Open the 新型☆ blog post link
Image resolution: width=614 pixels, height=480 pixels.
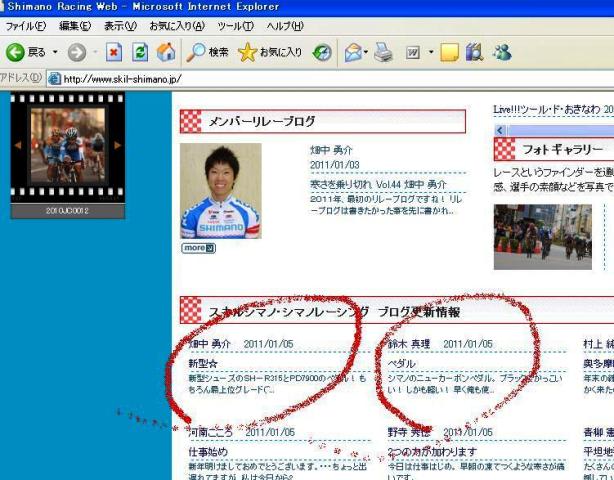click(203, 363)
